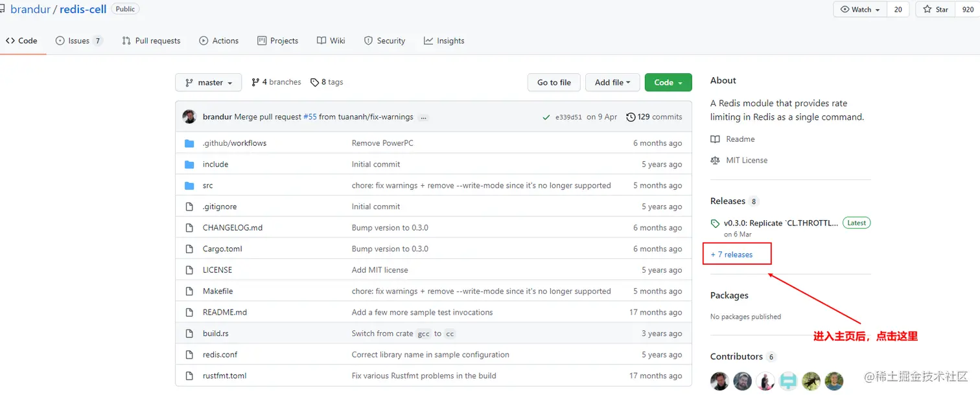Open the master branch dropdown
This screenshot has height=395, width=980.
(x=208, y=82)
